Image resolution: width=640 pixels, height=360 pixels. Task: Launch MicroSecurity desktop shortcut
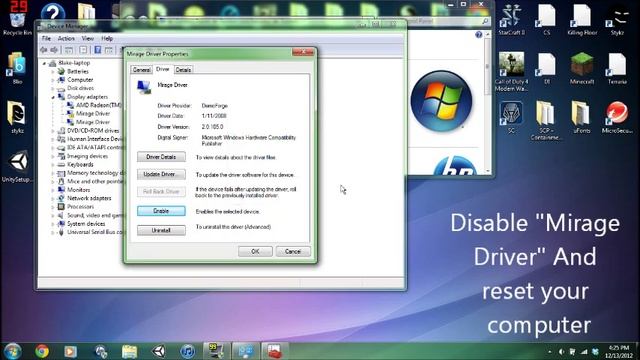click(x=617, y=117)
